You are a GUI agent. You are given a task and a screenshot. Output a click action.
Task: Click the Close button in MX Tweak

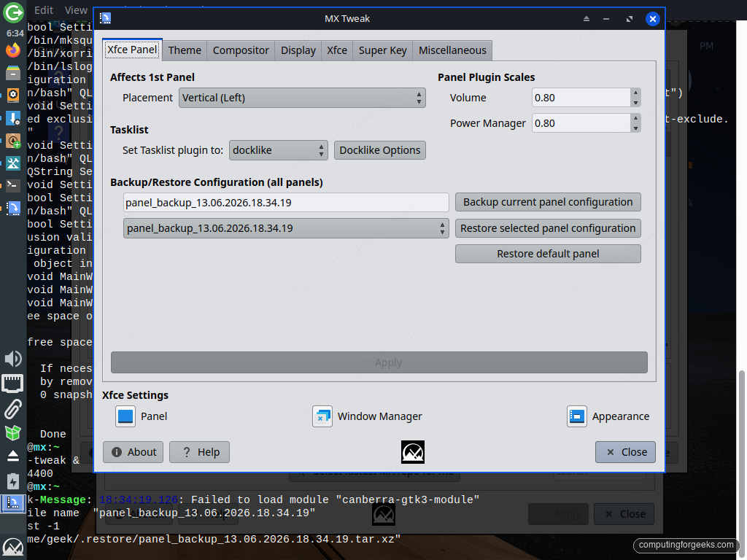click(x=625, y=452)
